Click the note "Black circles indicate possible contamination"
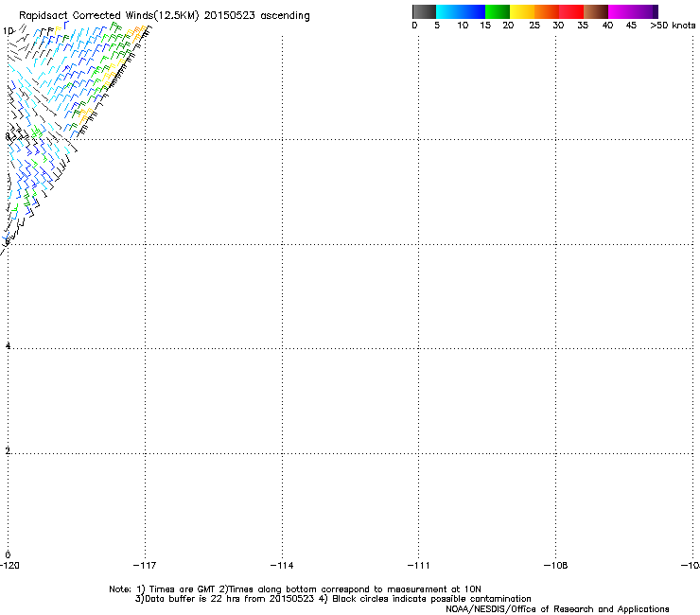The image size is (700, 615). [x=431, y=599]
